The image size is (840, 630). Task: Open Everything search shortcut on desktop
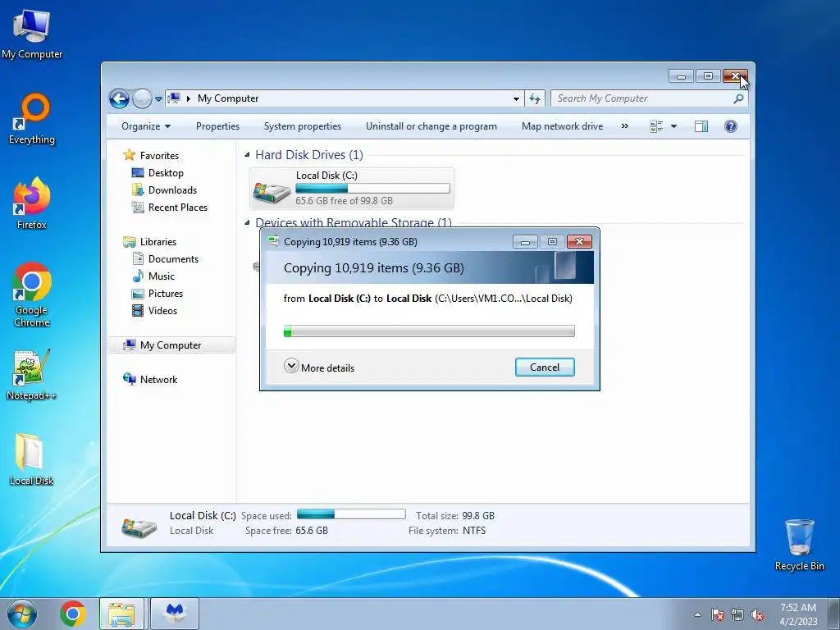[x=32, y=119]
